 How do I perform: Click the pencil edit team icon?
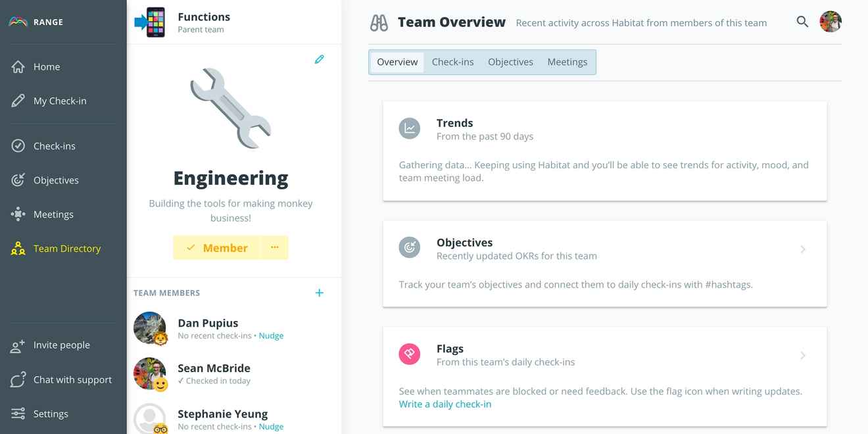319,59
